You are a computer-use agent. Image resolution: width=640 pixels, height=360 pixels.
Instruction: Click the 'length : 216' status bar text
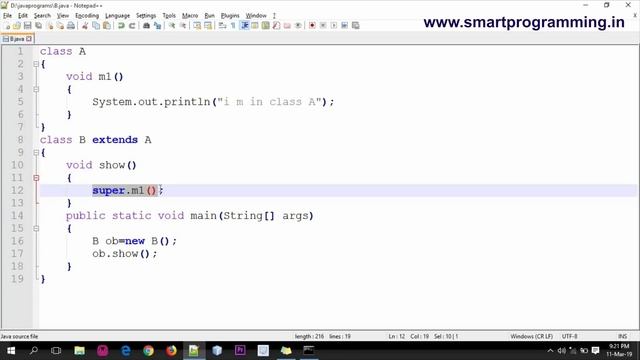pyautogui.click(x=309, y=336)
